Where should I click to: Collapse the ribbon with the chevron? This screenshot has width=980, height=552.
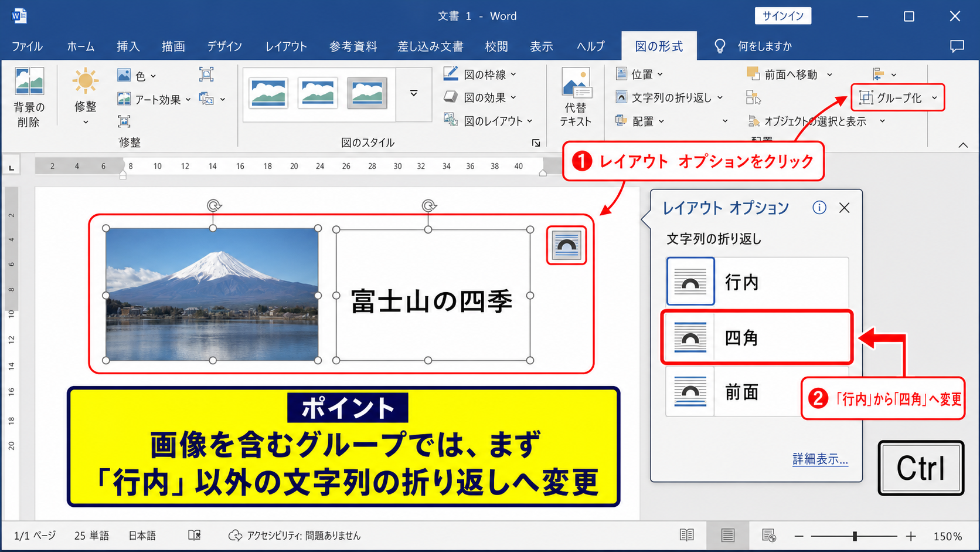pyautogui.click(x=963, y=145)
